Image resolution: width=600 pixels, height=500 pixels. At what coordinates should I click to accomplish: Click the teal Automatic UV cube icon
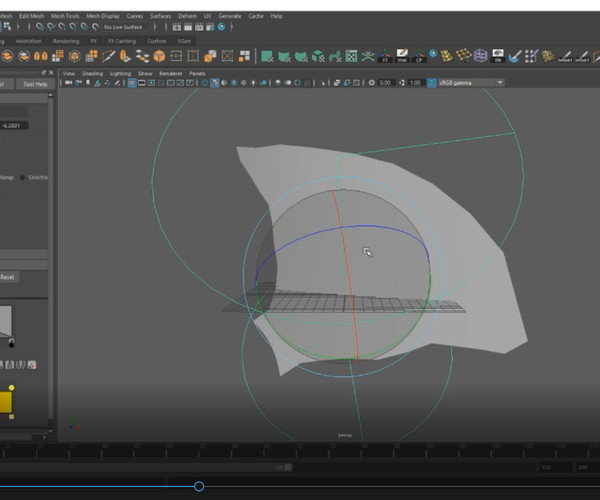coord(318,56)
